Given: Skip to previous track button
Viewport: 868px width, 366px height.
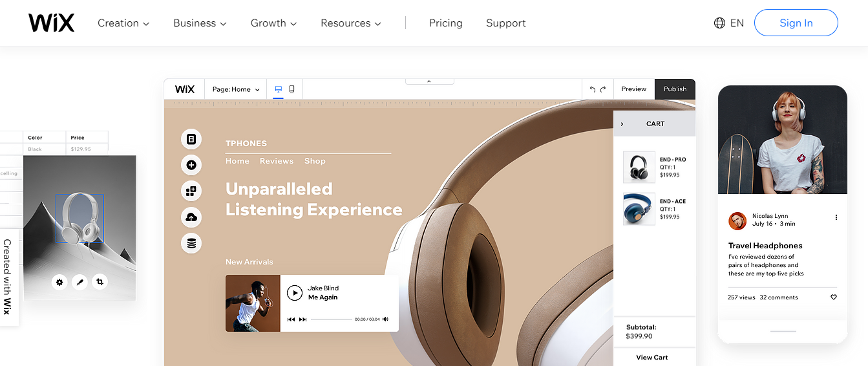Looking at the screenshot, I should [x=291, y=319].
